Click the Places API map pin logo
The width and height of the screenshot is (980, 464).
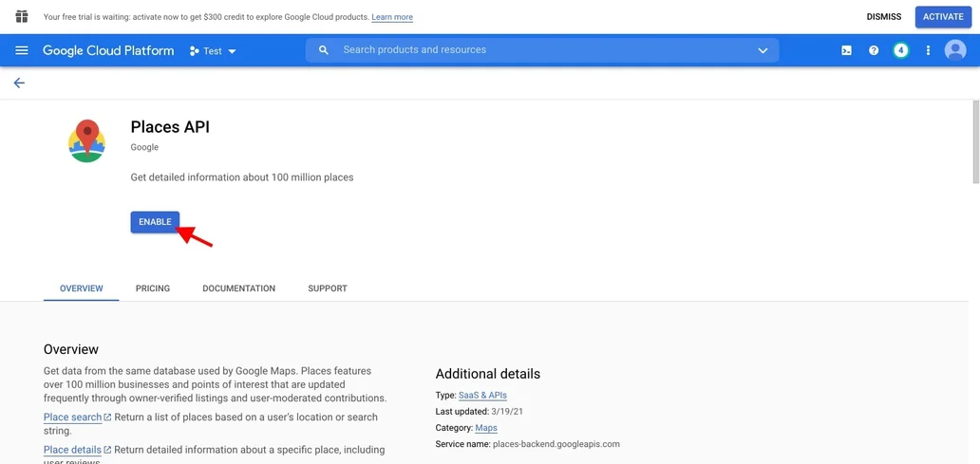pyautogui.click(x=86, y=141)
